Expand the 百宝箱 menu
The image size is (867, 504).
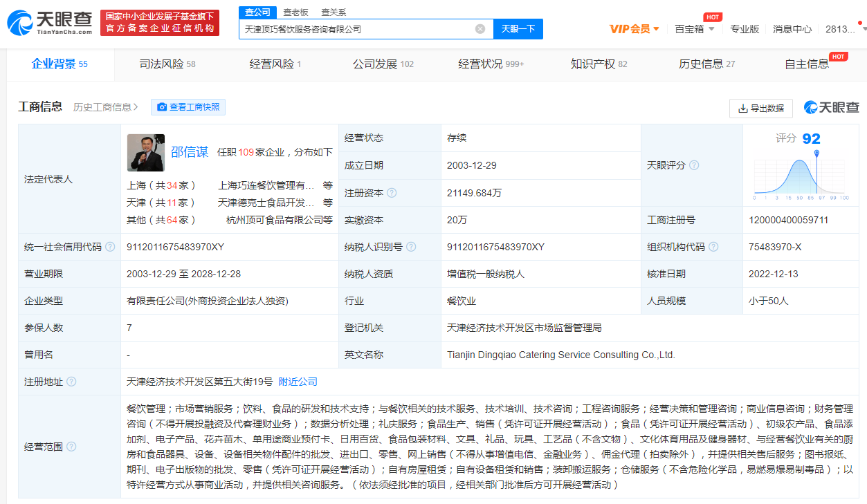(695, 29)
